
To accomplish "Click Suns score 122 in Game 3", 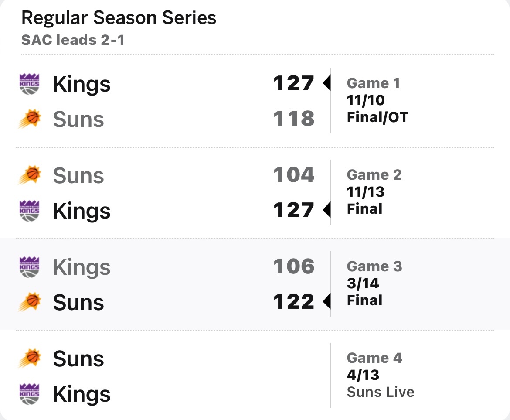I will tap(294, 301).
